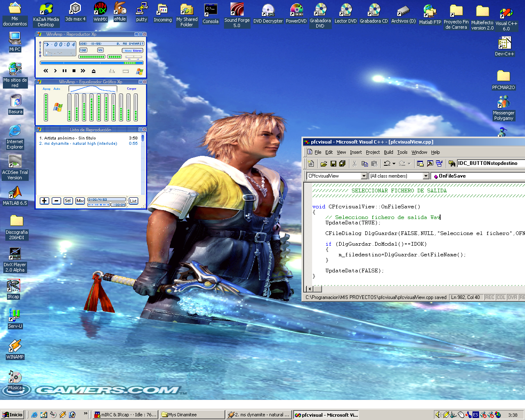The width and height of the screenshot is (525, 420).
Task: Open the 3ds max 4 desktop icon
Action: (x=75, y=11)
